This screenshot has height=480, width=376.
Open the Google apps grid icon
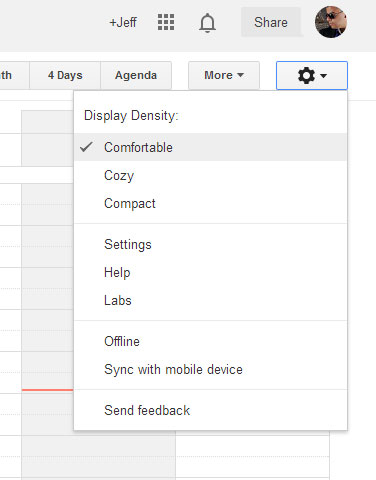tap(166, 22)
